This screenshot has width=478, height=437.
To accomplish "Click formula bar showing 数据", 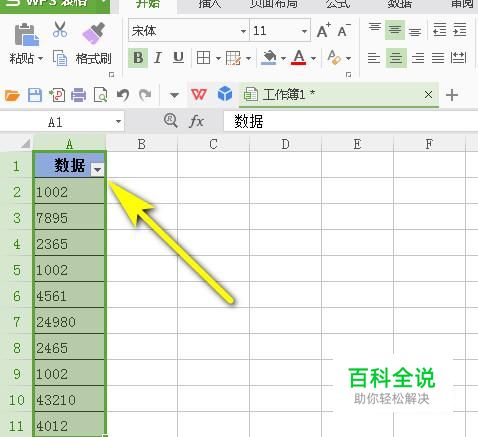I will 350,121.
